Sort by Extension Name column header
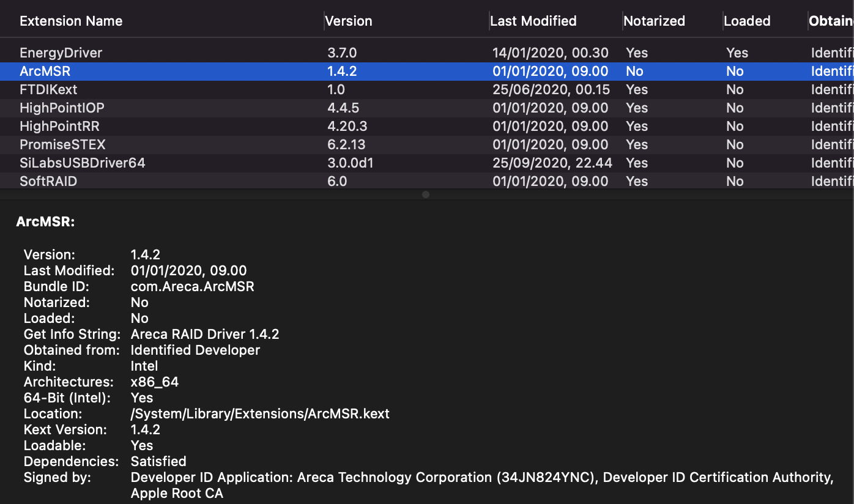The height and width of the screenshot is (504, 854). [71, 21]
